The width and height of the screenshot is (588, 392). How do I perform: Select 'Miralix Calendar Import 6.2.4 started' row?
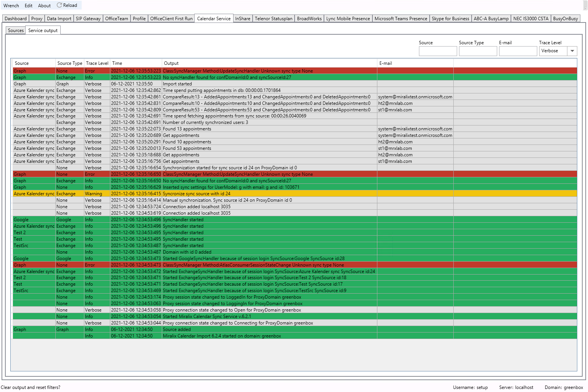(x=295, y=336)
